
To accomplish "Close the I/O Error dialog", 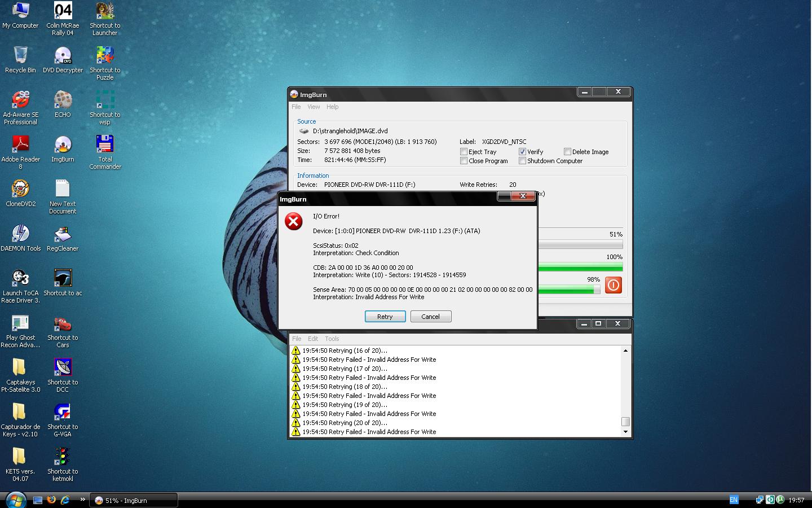I will coord(523,196).
